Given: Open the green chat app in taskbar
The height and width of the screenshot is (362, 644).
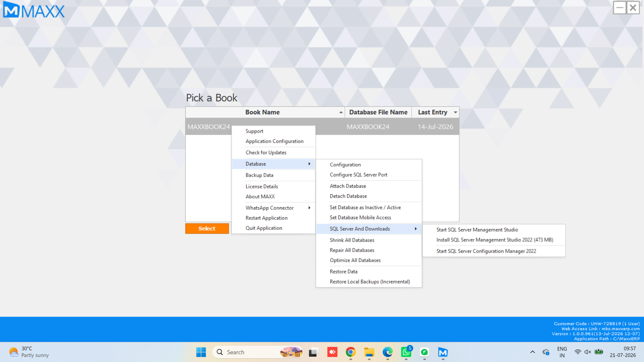Looking at the screenshot, I should coord(425,352).
